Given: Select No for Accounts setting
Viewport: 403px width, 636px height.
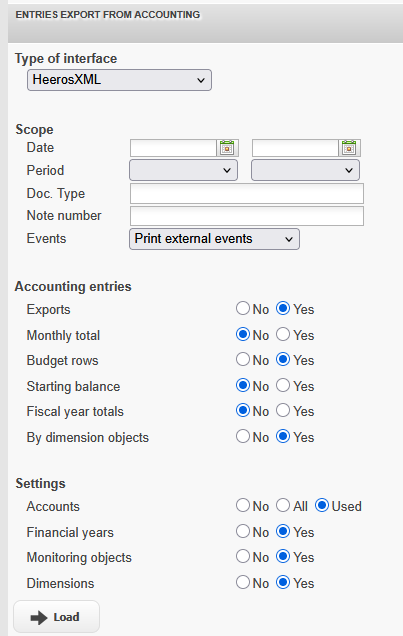Looking at the screenshot, I should 243,505.
